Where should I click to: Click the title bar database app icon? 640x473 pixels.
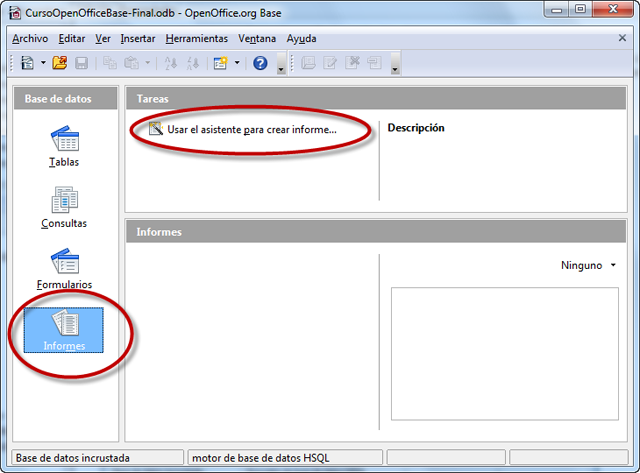[15, 13]
